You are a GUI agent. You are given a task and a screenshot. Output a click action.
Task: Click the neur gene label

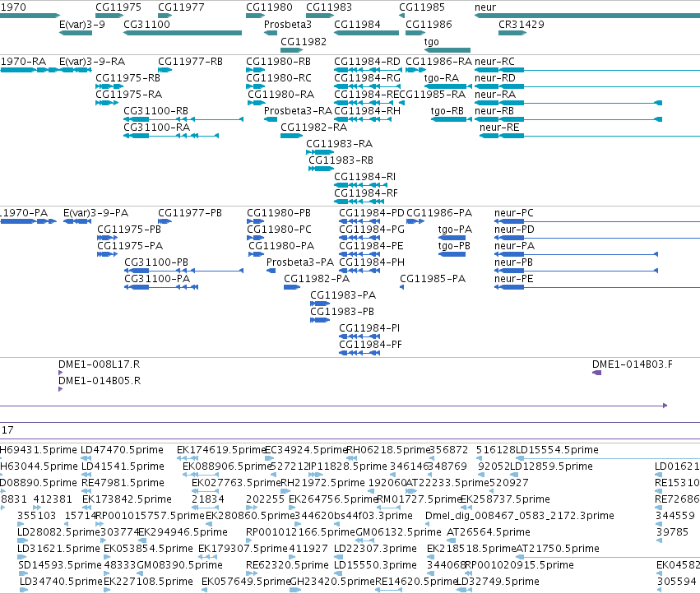(x=485, y=7)
